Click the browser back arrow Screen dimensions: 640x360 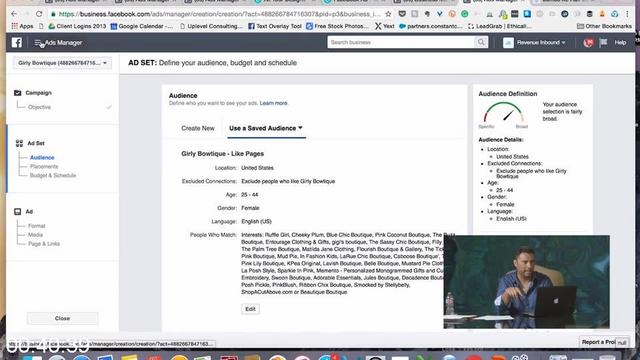14,14
